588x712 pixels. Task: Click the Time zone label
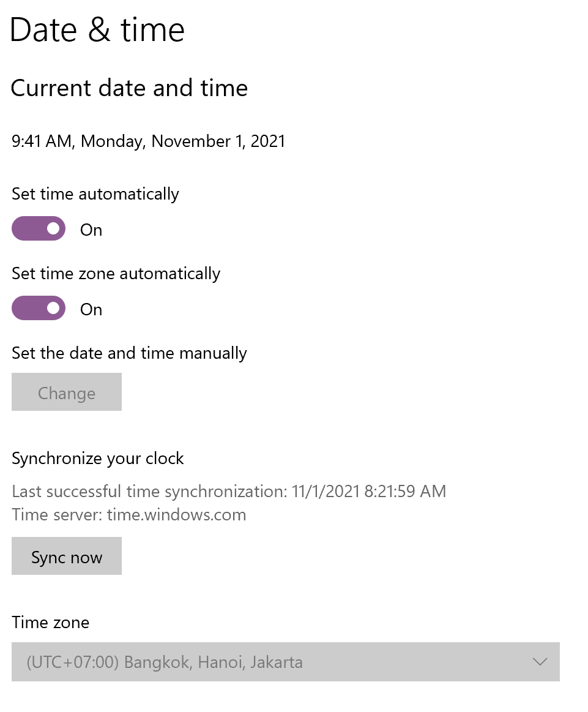[51, 623]
